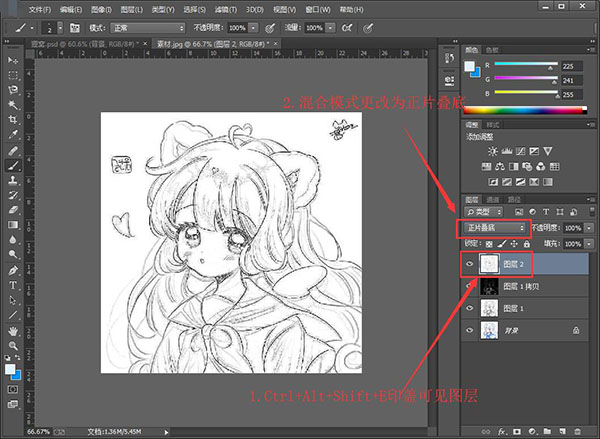This screenshot has width=600, height=439.
Task: Open 窗口(W) menu
Action: tap(318, 10)
